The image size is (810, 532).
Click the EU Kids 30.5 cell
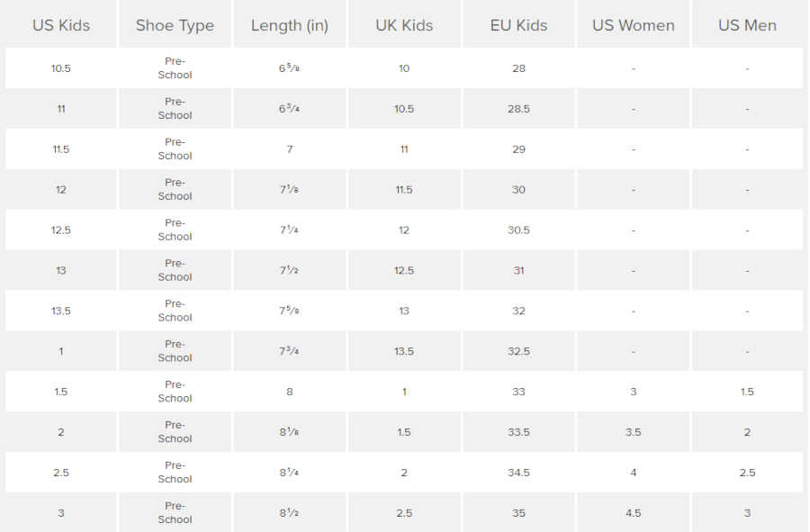point(518,230)
